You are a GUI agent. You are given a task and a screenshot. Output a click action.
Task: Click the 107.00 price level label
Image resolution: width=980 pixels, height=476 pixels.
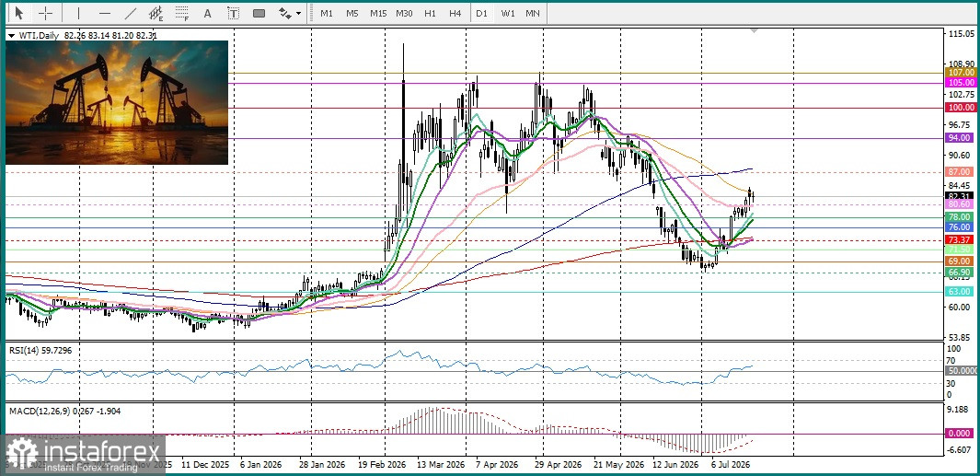click(962, 73)
